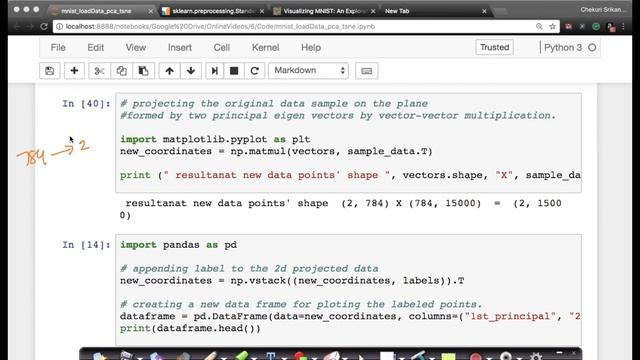
Task: Click the pd.DataFrame dataframe line
Action: [x=350, y=316]
